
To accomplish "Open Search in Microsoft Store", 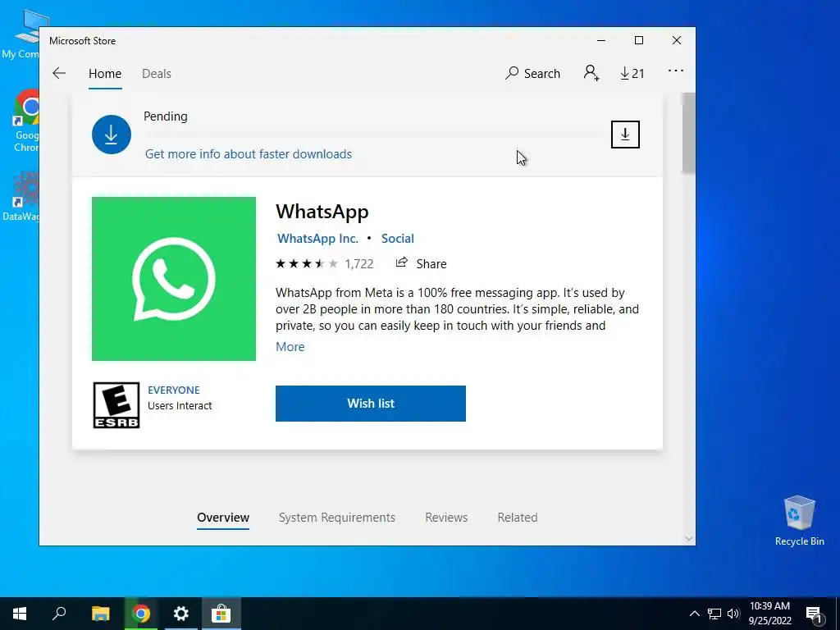I will [x=532, y=73].
